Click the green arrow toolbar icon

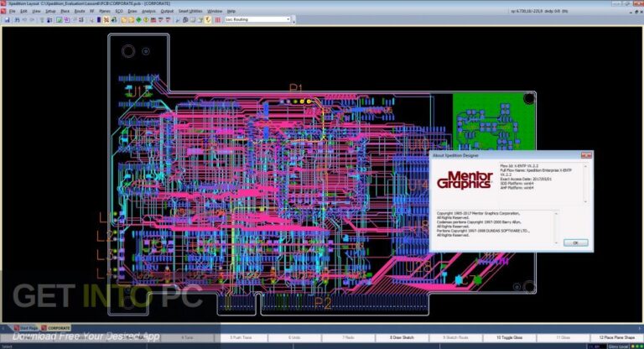click(114, 20)
